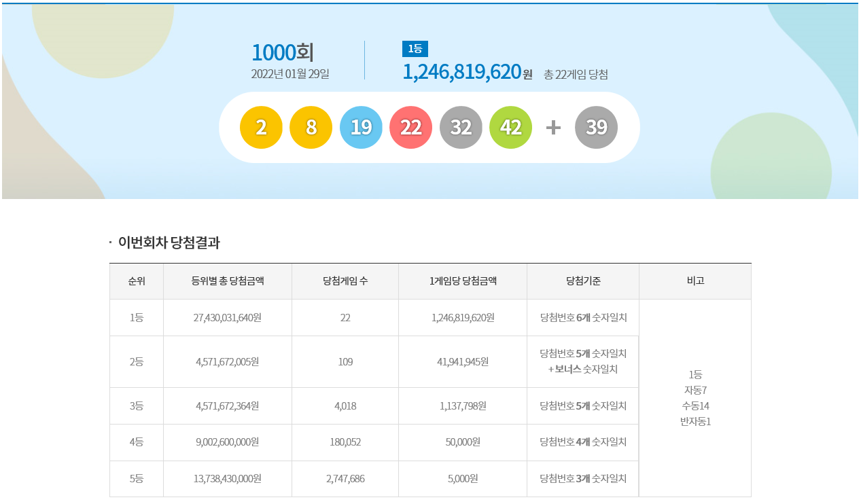861x504 pixels.
Task: Click the 당첨기준 column header
Action: (x=582, y=281)
